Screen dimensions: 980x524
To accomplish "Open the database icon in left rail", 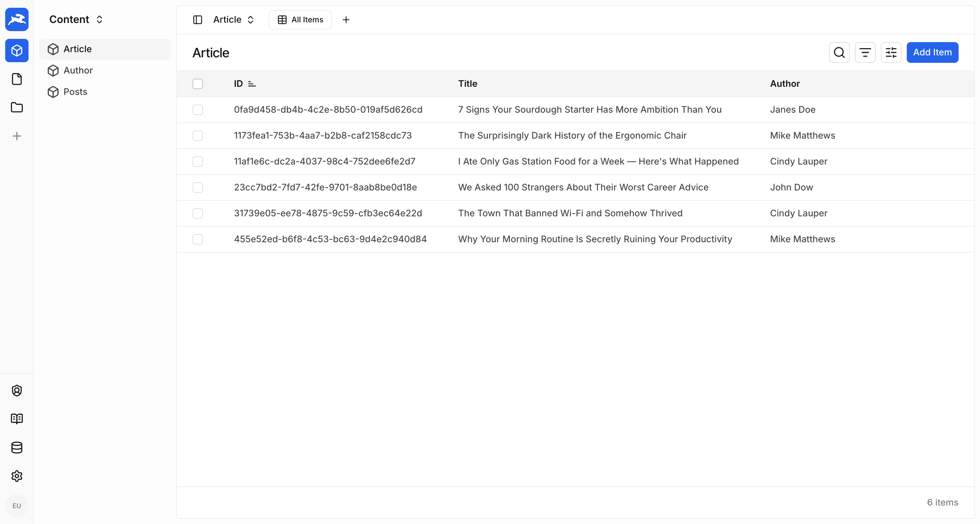I will click(x=17, y=448).
